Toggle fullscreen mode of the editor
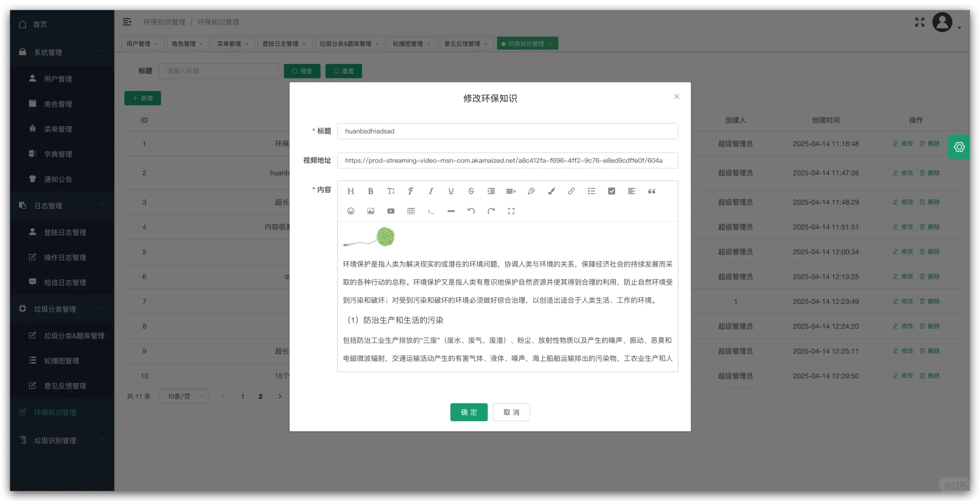Screen dimensions: 980x501 click(x=511, y=211)
